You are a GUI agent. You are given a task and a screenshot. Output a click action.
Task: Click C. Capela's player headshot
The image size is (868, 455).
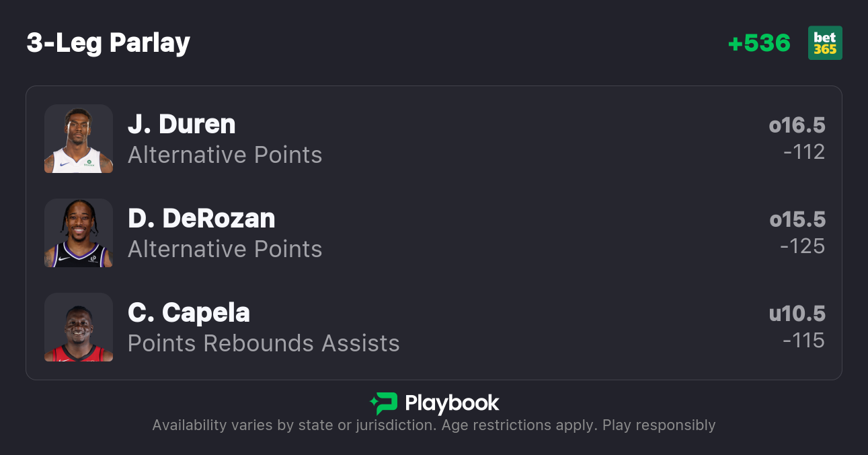pos(79,327)
